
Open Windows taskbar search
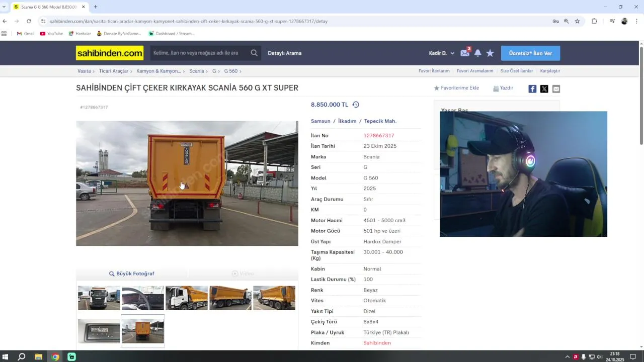click(22, 356)
